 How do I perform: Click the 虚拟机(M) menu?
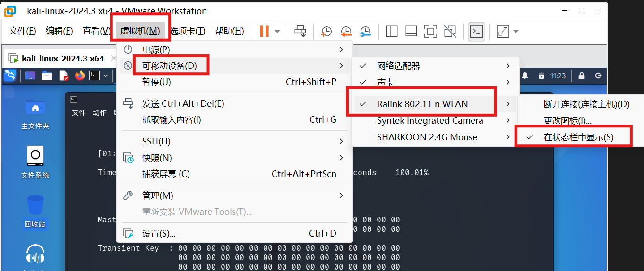(140, 31)
